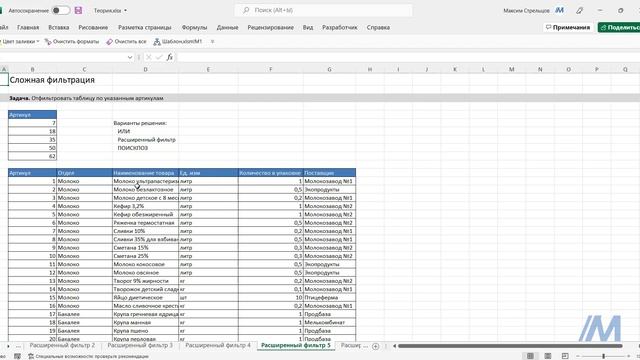Open the Вставка ribbon tab

coord(58,27)
